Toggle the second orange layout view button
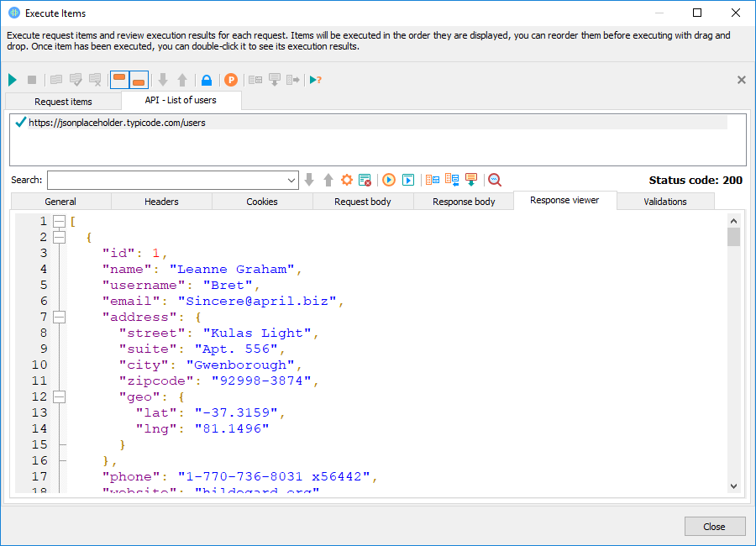This screenshot has height=546, width=756. coord(138,79)
